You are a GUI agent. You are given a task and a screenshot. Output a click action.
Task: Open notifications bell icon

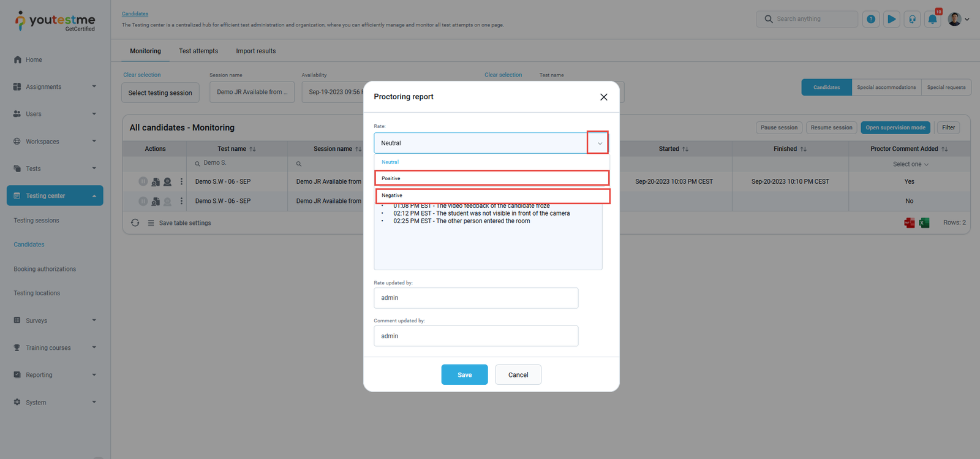(x=932, y=19)
